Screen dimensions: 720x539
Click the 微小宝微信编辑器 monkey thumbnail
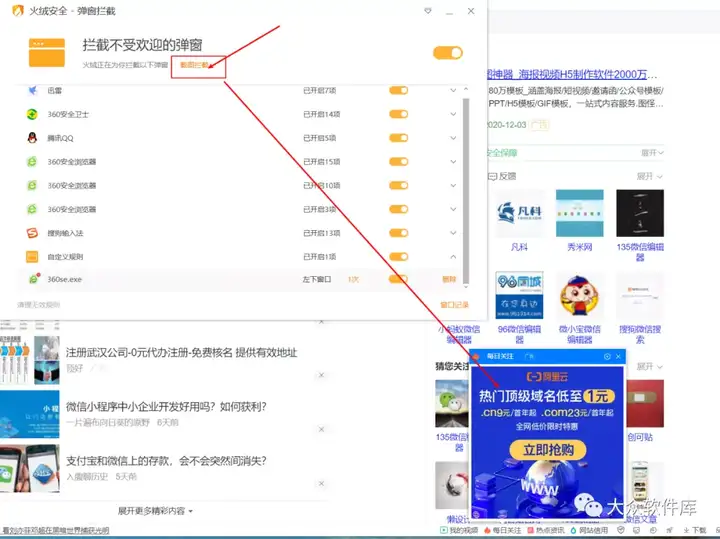[579, 295]
